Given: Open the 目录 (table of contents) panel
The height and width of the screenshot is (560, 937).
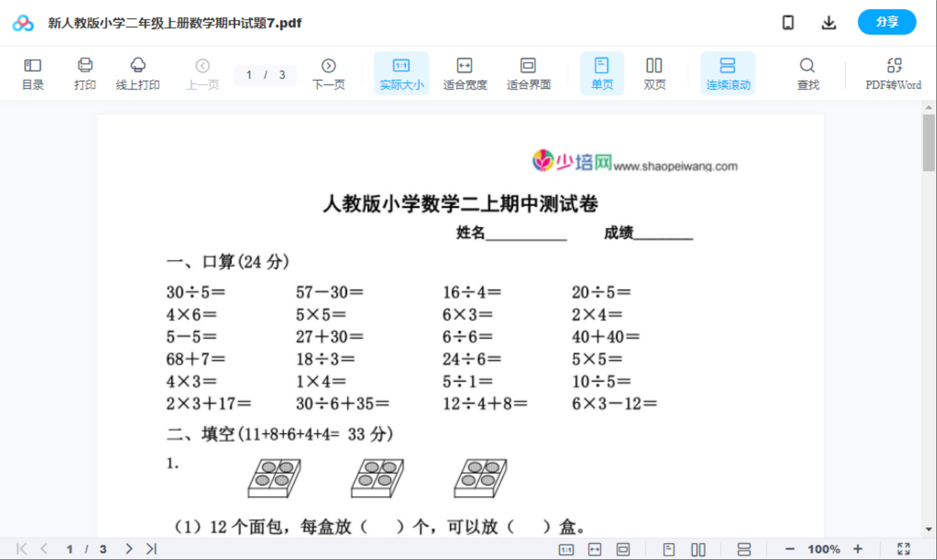Looking at the screenshot, I should pyautogui.click(x=32, y=73).
